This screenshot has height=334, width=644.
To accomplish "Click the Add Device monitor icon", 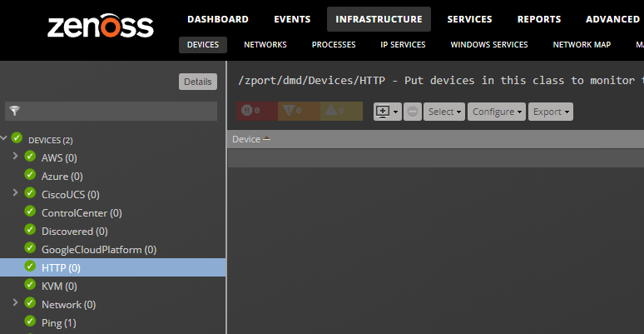I will 383,112.
